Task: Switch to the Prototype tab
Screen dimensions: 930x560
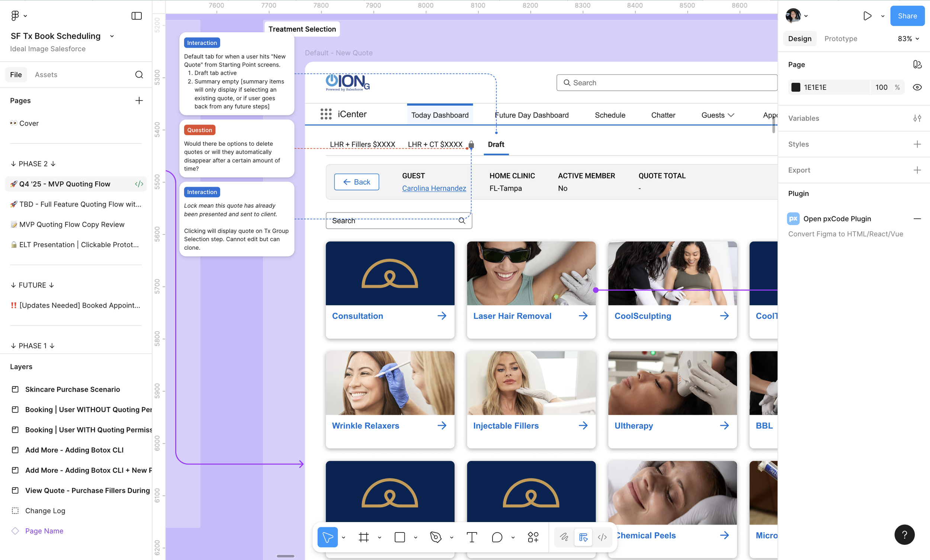Action: coord(841,39)
